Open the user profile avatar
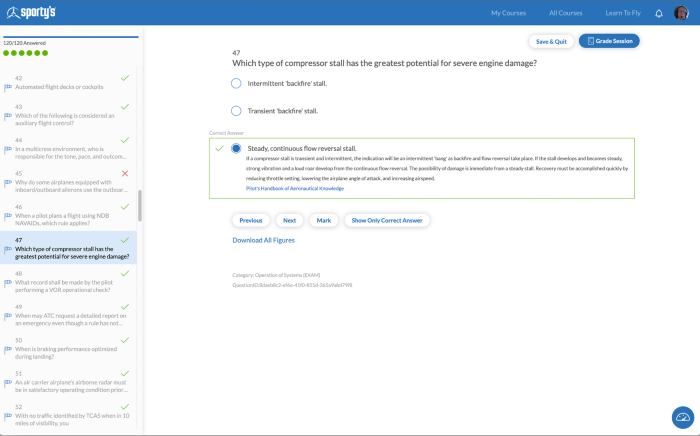 [681, 13]
